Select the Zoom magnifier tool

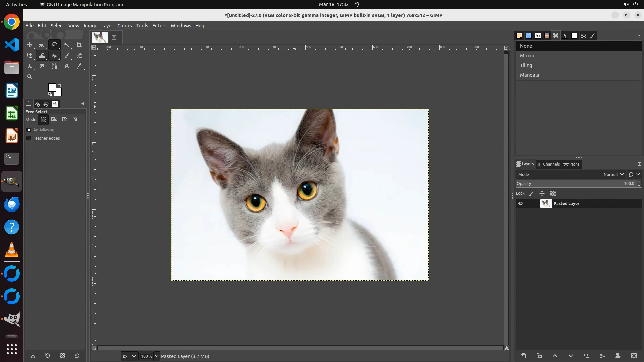click(x=30, y=77)
